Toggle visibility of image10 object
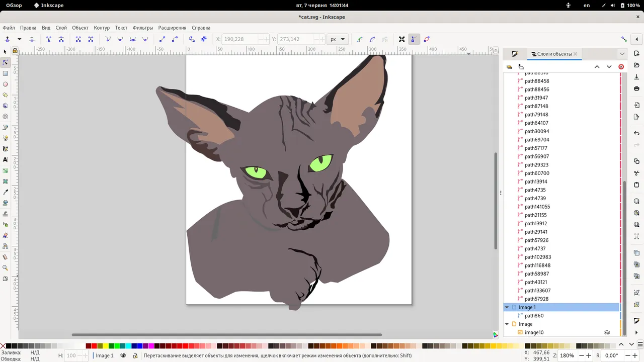The width and height of the screenshot is (644, 362). click(607, 332)
